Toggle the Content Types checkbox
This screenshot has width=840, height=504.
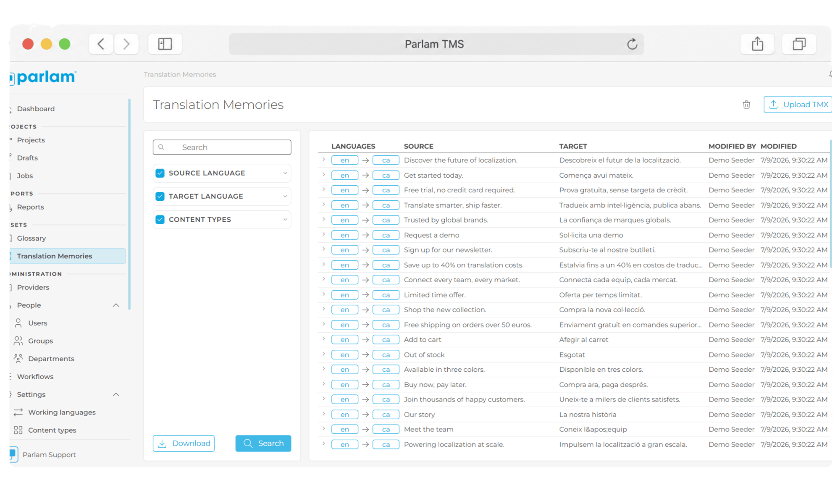pos(160,219)
